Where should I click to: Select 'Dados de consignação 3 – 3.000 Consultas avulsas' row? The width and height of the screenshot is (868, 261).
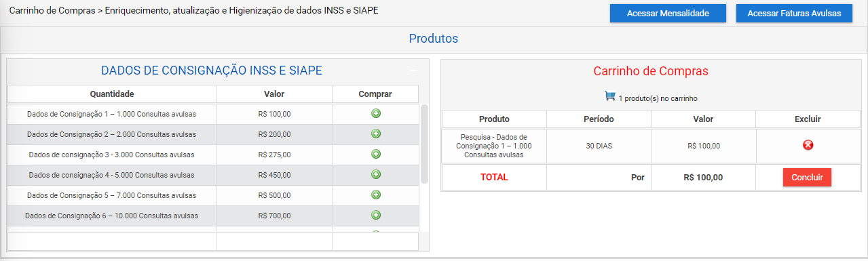coord(213,155)
